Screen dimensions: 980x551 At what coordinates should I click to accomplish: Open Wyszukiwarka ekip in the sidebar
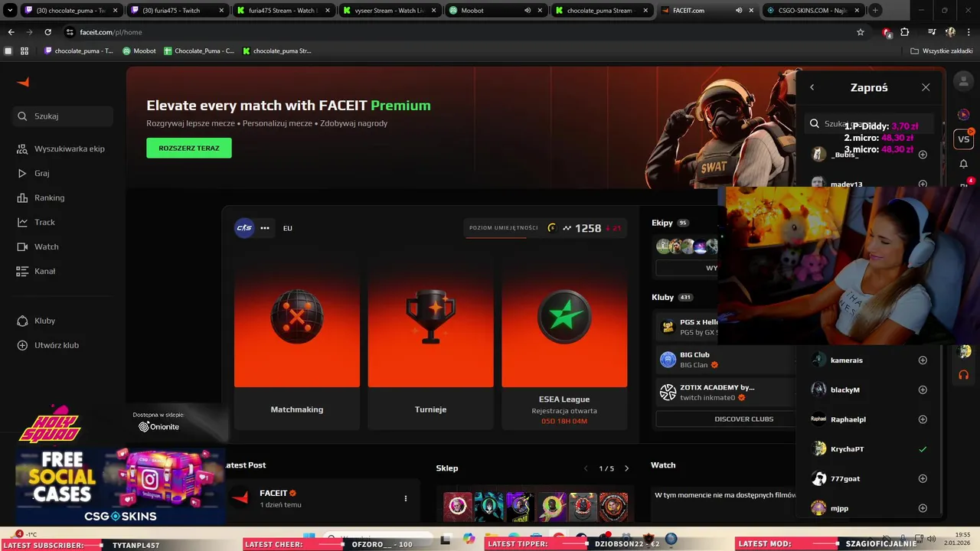62,148
